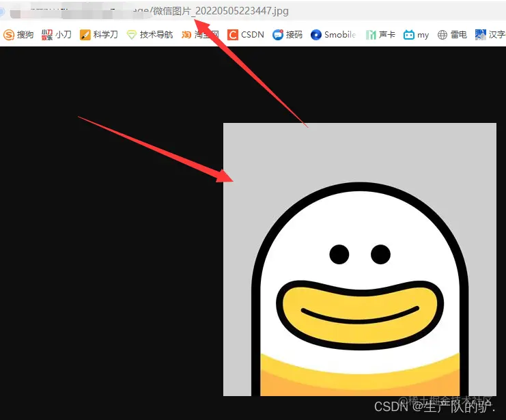
Task: Open the 声卡 bookmark
Action: point(380,35)
